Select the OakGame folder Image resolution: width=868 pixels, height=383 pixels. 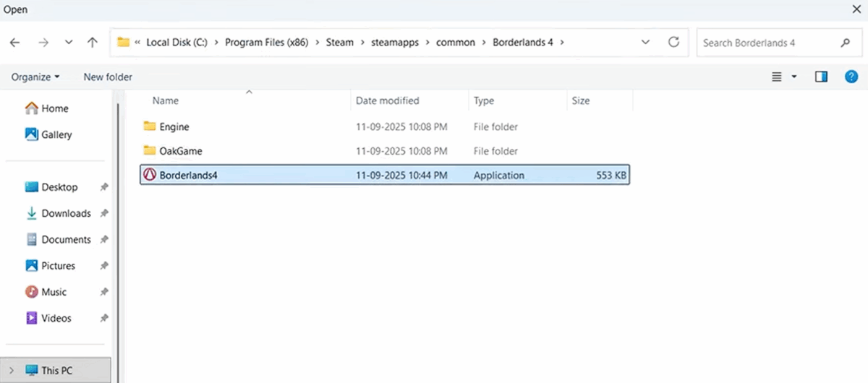click(x=385, y=151)
